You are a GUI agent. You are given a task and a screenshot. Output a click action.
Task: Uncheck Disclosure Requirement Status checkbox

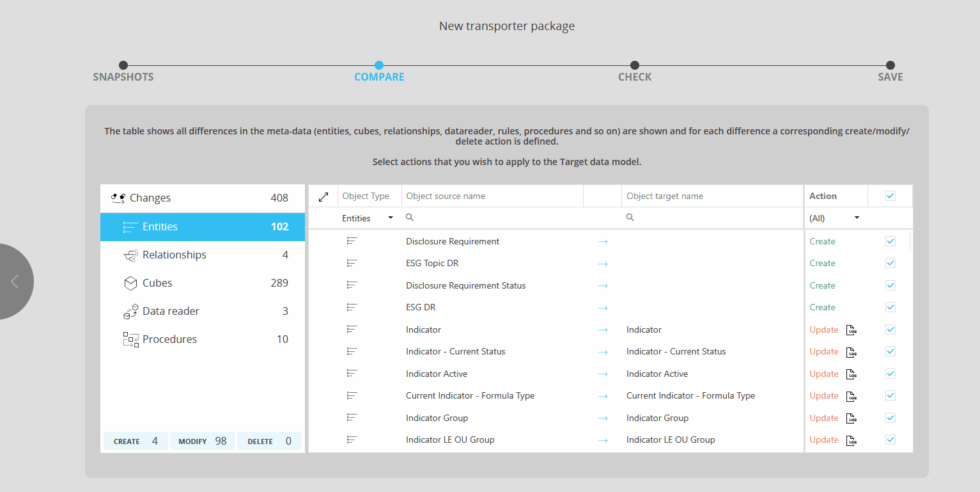[x=890, y=285]
